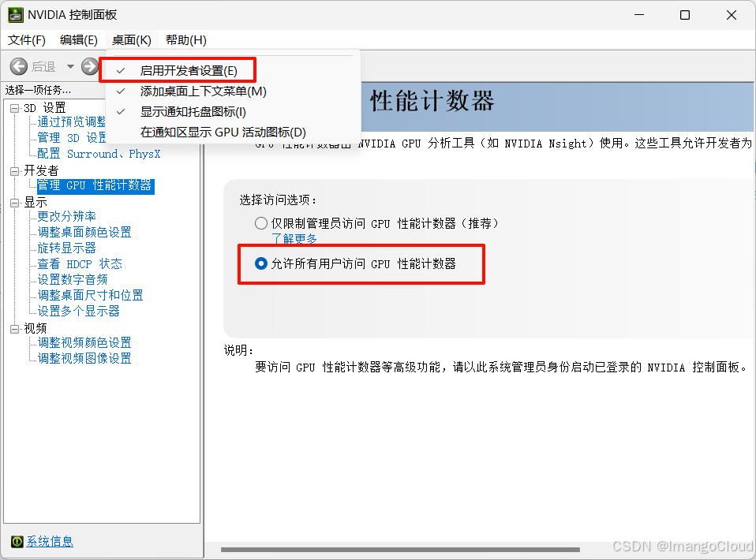
Task: Open the back history dropdown arrow
Action: click(70, 66)
